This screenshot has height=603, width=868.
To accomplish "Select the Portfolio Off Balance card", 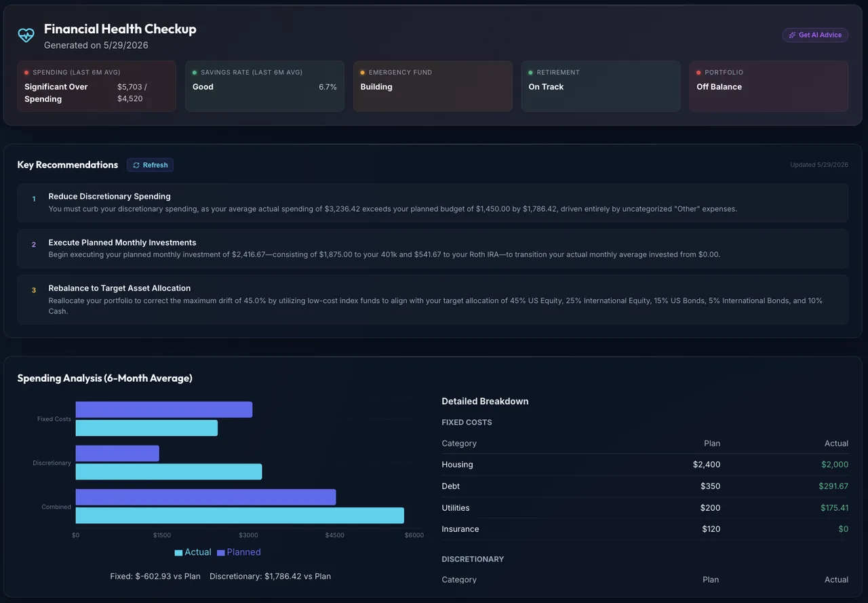I will click(769, 86).
